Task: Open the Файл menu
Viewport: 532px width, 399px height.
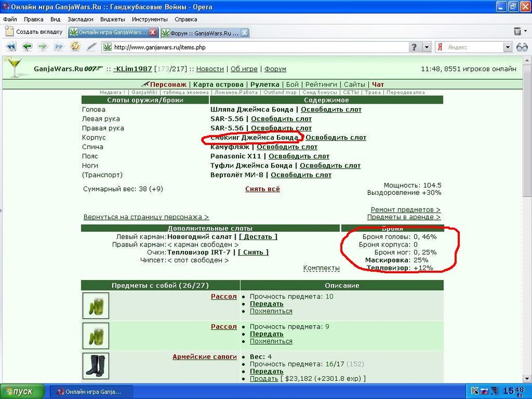Action: click(x=10, y=19)
